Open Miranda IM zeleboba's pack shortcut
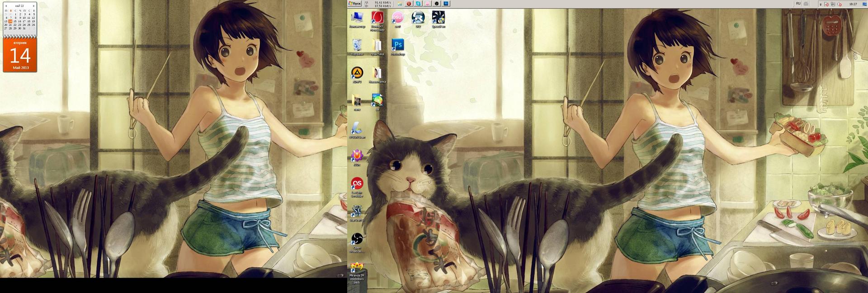Viewport: 868px width, 293px height. pyautogui.click(x=357, y=272)
